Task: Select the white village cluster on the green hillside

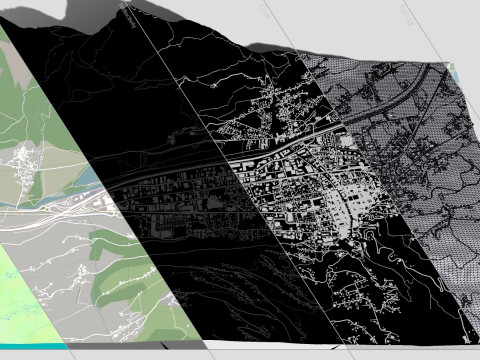Action: point(24,168)
